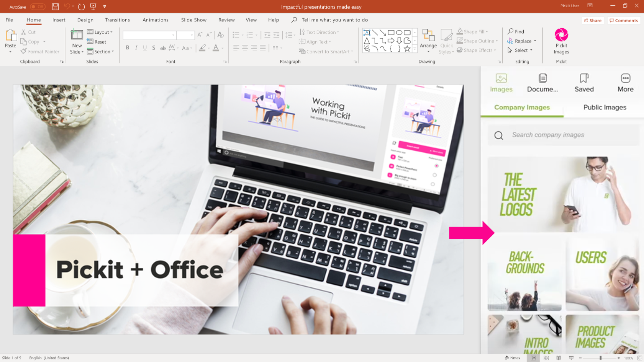The height and width of the screenshot is (362, 644).
Task: Click the Paste clipboard icon
Action: click(x=11, y=36)
